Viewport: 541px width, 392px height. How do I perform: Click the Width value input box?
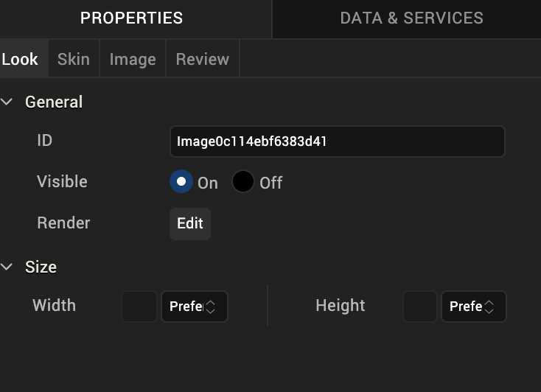point(139,307)
